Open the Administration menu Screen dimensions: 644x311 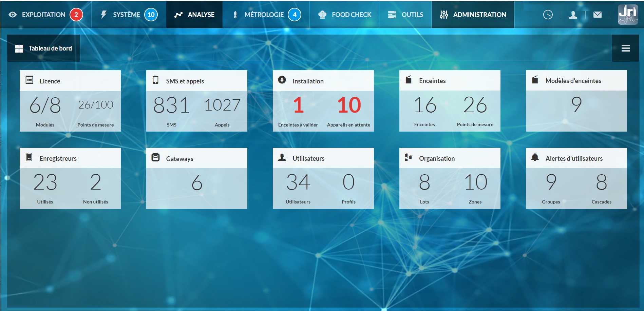pos(473,15)
